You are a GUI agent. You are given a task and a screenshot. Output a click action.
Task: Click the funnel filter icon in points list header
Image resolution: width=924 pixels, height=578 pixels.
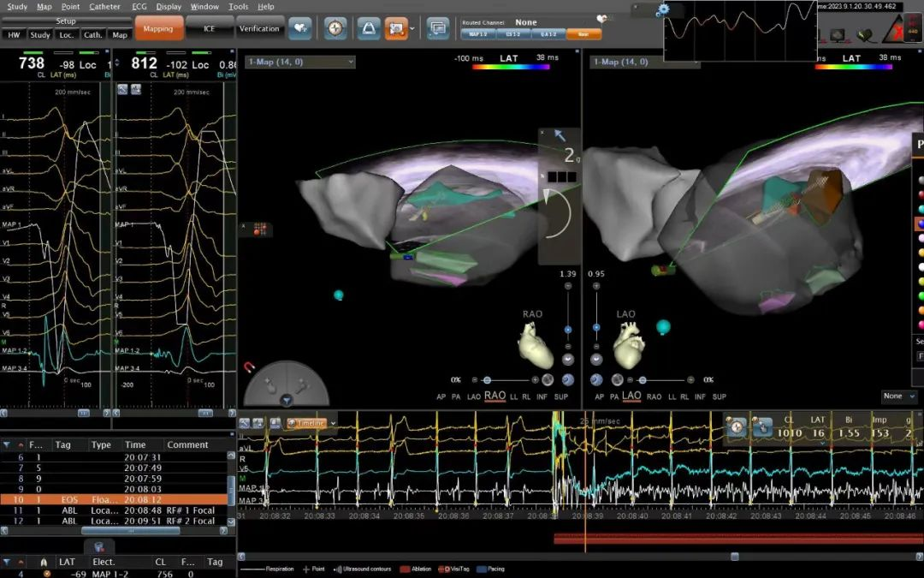pyautogui.click(x=7, y=444)
